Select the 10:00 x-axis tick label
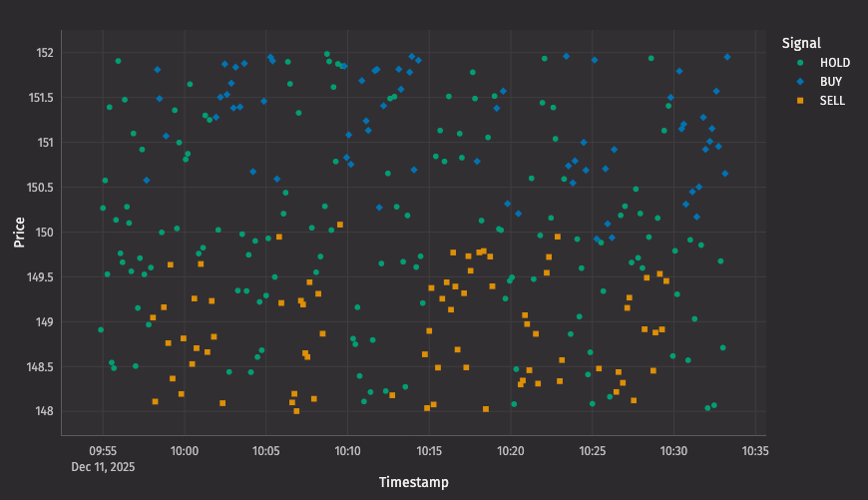The image size is (868, 500). click(x=185, y=451)
